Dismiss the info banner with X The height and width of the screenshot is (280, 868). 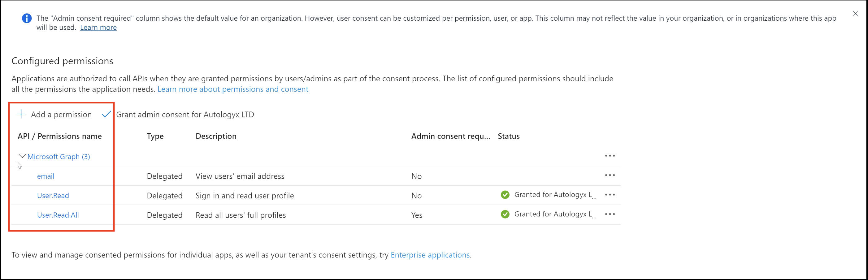tap(855, 14)
